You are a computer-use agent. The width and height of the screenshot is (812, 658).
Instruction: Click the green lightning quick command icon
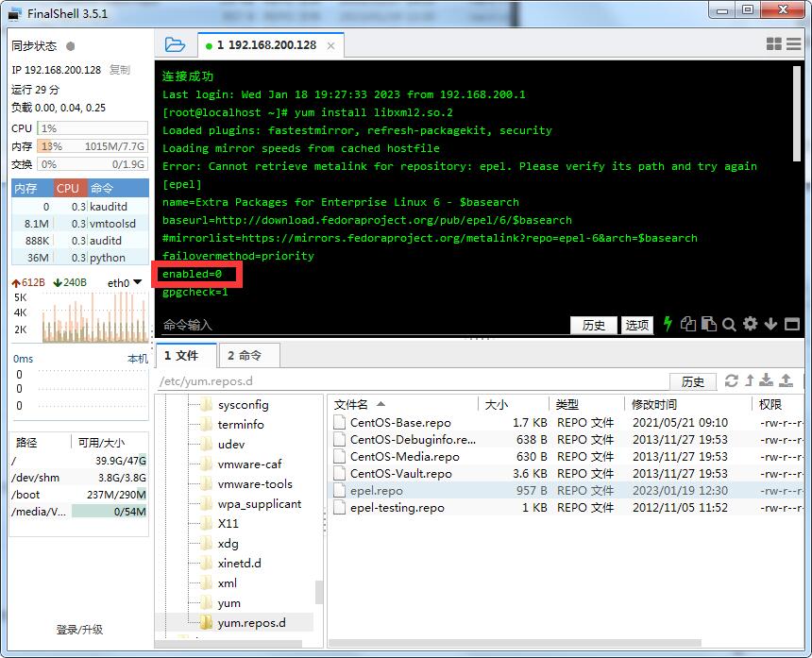[668, 324]
